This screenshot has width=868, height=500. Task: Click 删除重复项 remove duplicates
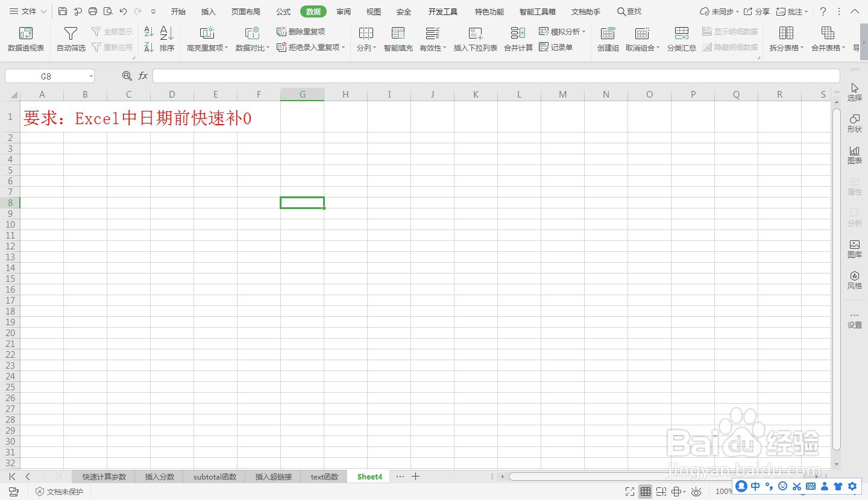tap(301, 31)
